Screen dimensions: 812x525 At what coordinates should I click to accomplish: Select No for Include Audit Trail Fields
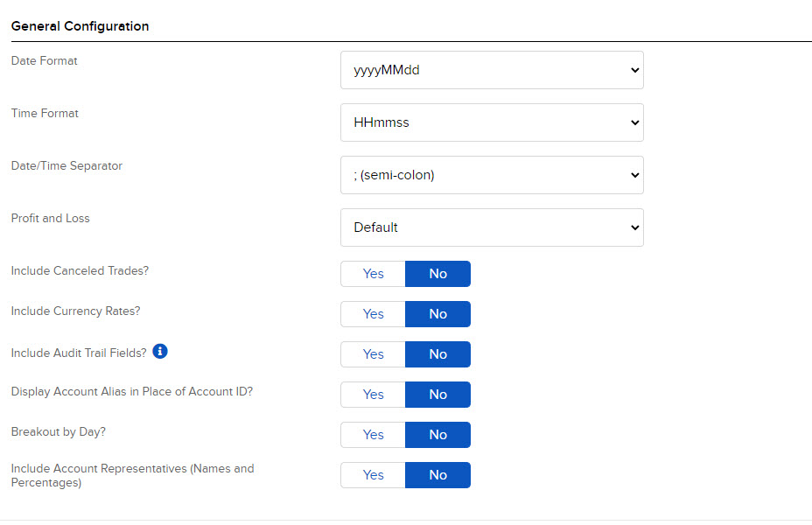437,354
